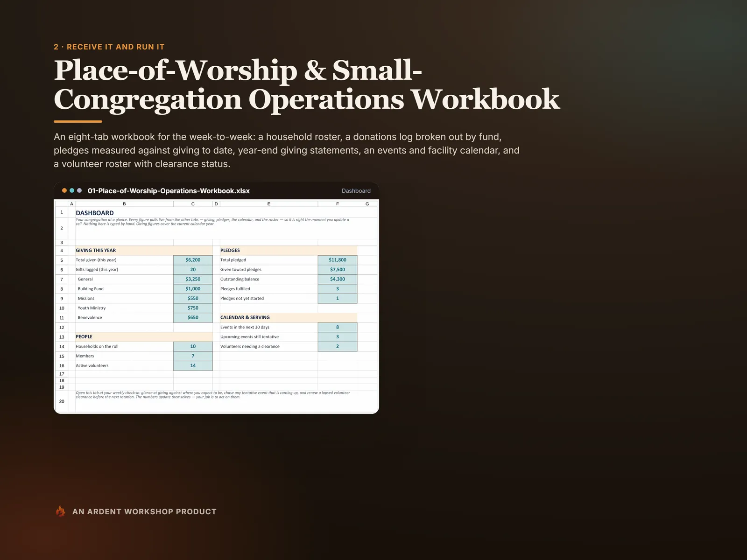Select the Missions $550 cell
747x560 pixels.
coord(193,298)
